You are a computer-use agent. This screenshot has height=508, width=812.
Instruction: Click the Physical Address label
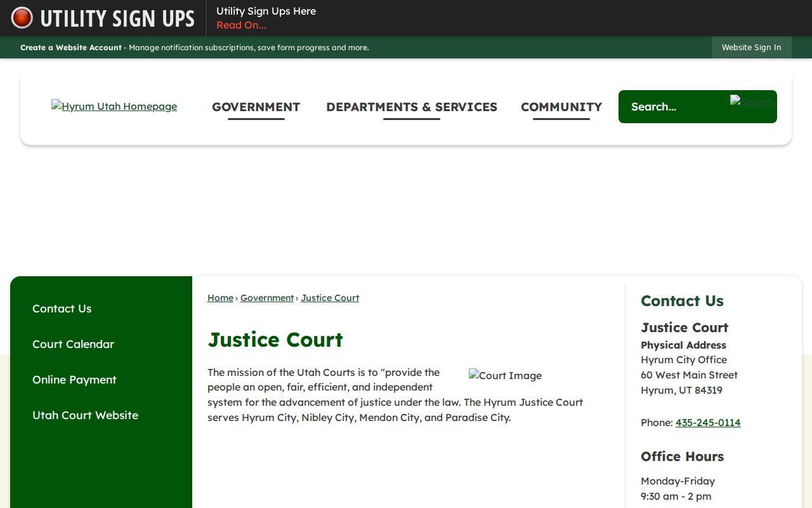coord(683,345)
